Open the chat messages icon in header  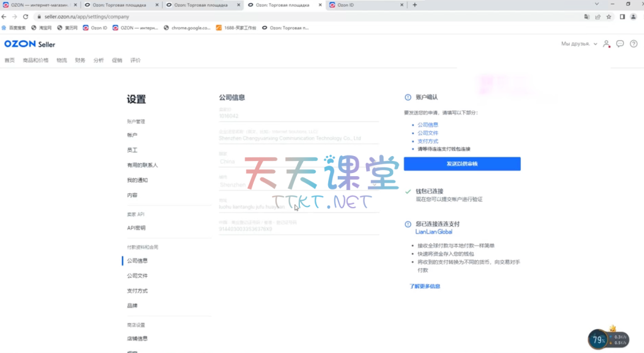619,44
